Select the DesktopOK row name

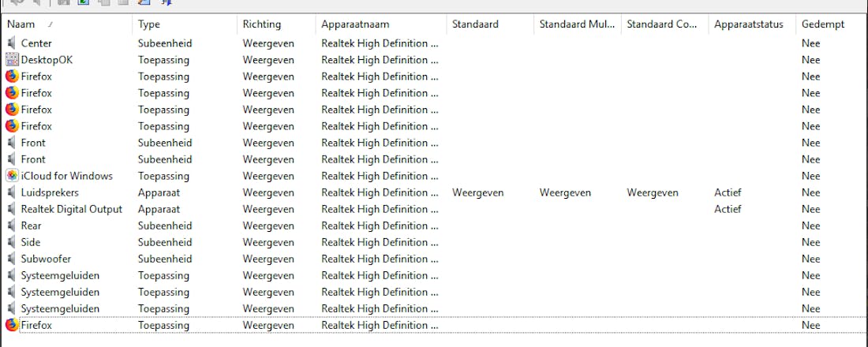click(x=47, y=60)
